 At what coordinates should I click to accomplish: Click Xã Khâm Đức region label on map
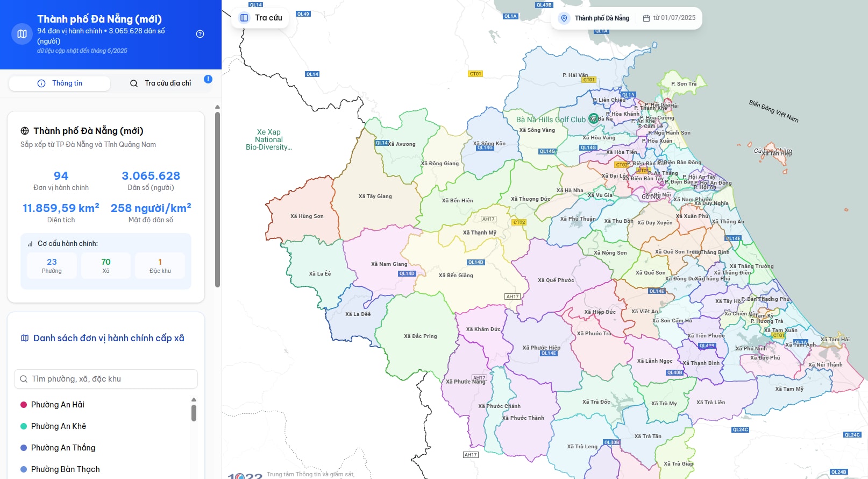tap(483, 329)
